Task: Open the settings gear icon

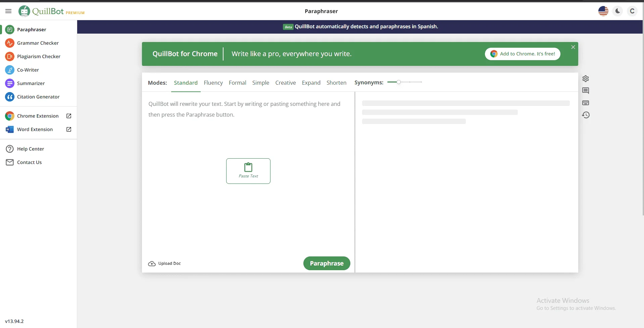Action: pos(586,79)
